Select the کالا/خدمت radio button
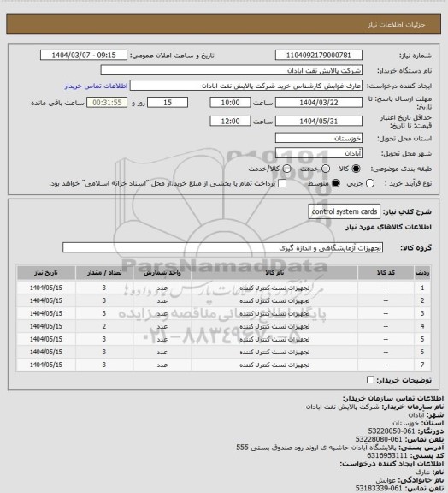This screenshot has width=448, height=493. [x=286, y=169]
